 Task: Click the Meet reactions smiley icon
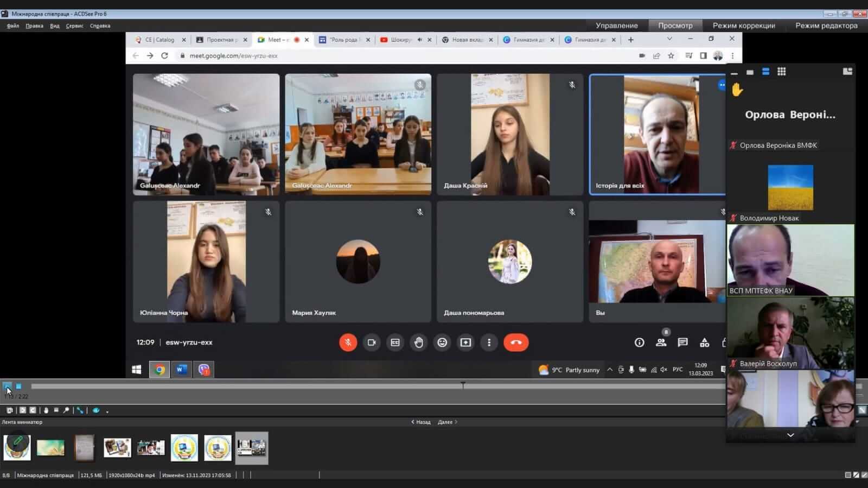tap(442, 343)
